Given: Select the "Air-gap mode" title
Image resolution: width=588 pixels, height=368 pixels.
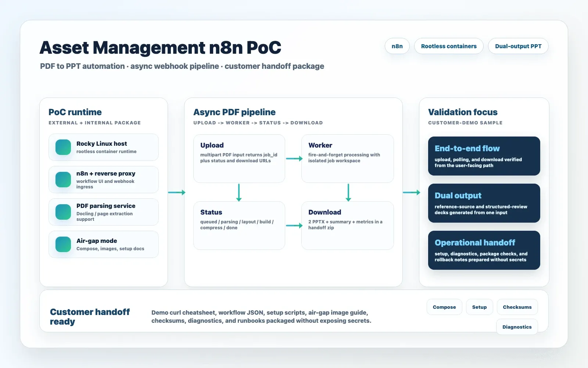Looking at the screenshot, I should (97, 241).
